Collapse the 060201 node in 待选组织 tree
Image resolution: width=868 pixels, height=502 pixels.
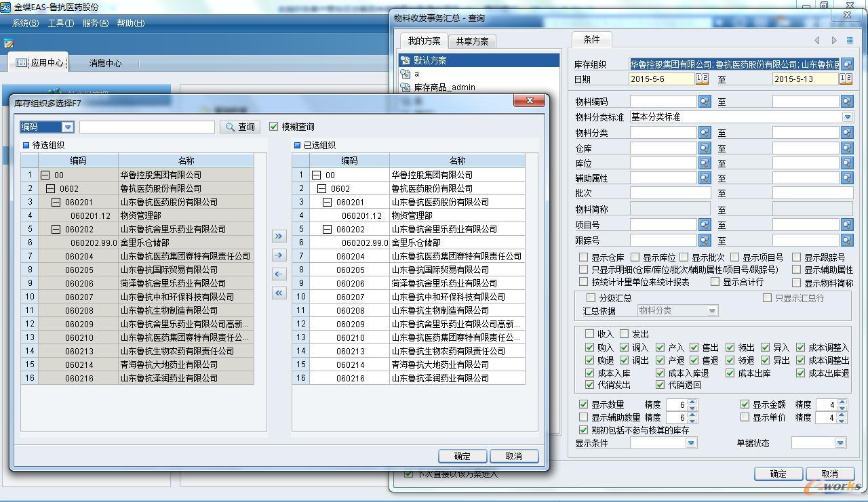coord(56,202)
